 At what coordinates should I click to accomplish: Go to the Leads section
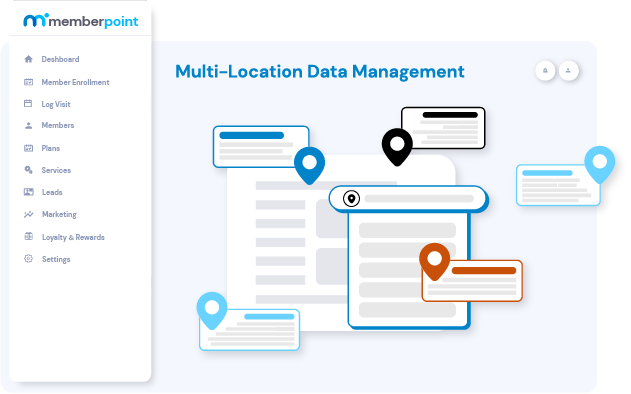pos(52,192)
